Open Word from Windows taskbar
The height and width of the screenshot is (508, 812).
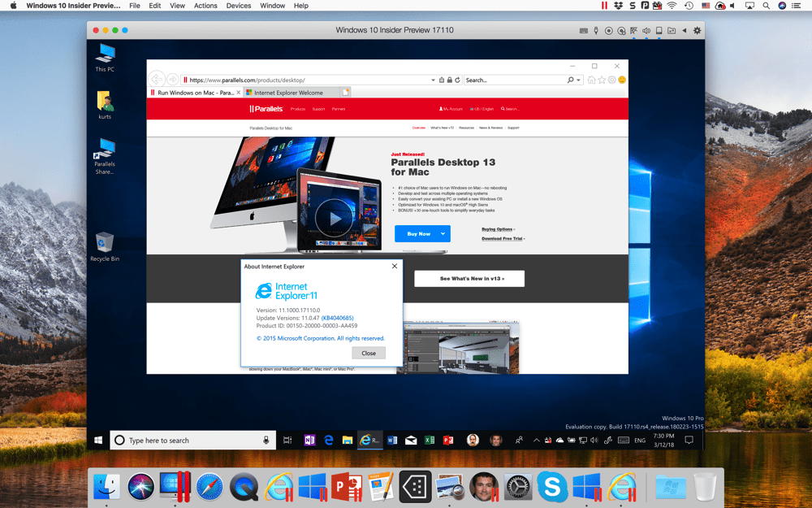click(392, 440)
